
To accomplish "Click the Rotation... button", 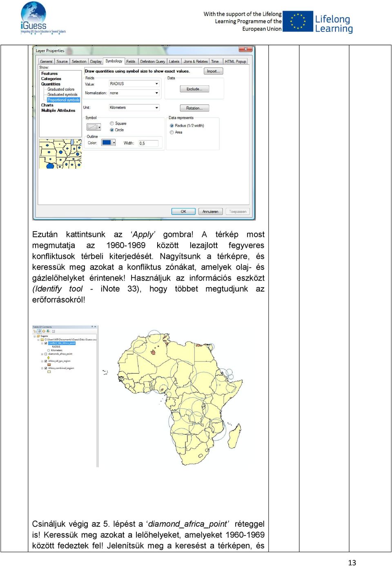I will [194, 108].
